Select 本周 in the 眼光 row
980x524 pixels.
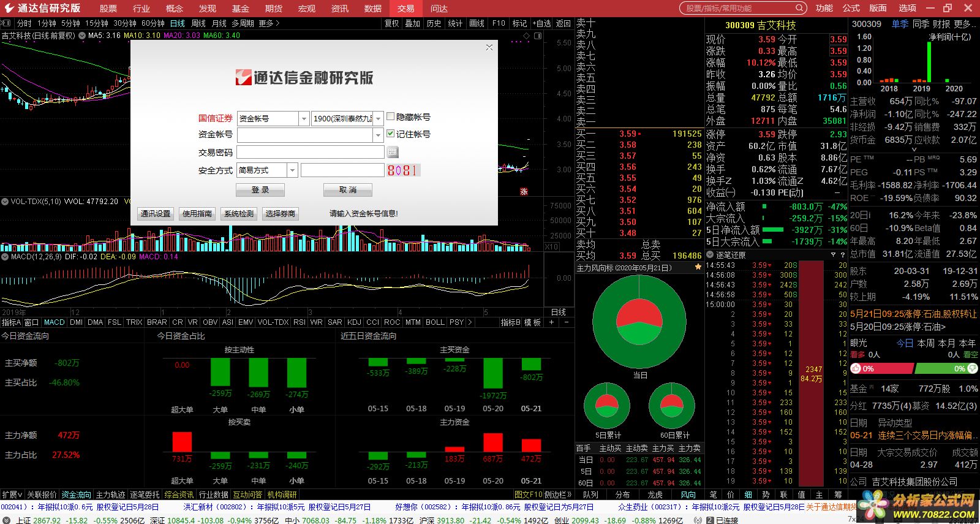[925, 343]
